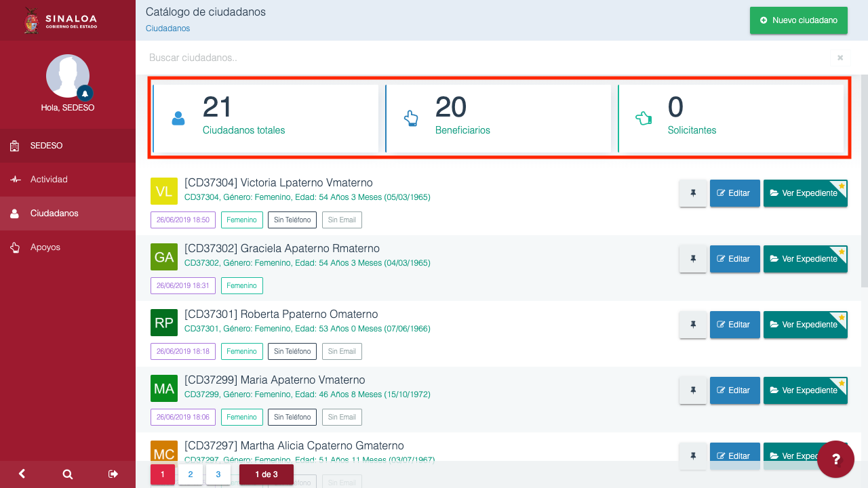Click the notification bell on the avatar
Screen dimensions: 868x488
click(85, 93)
